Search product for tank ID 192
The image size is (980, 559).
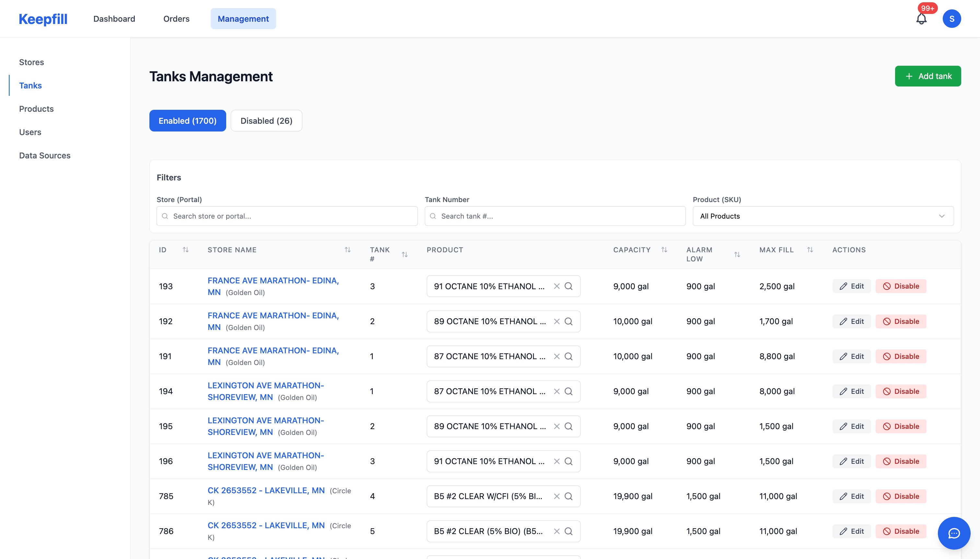(x=568, y=321)
